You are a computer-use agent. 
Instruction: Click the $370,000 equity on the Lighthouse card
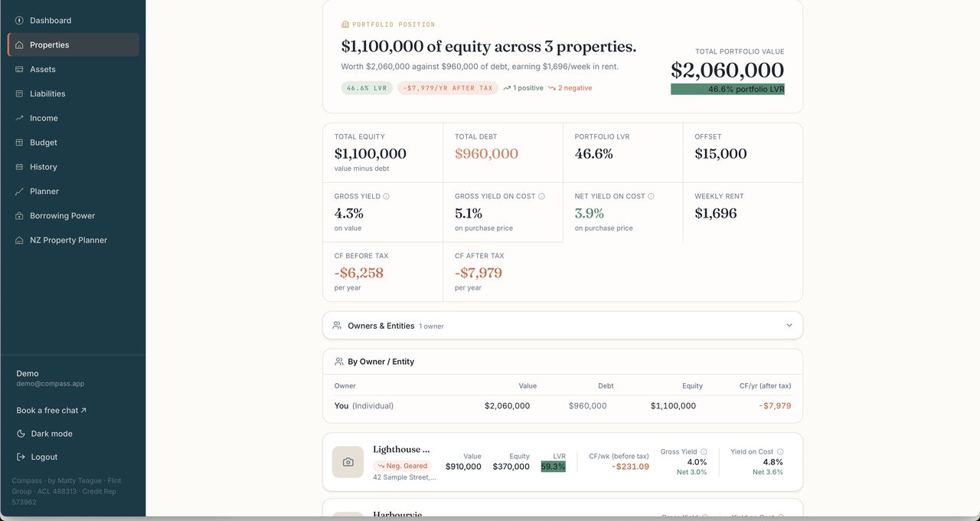coord(511,467)
